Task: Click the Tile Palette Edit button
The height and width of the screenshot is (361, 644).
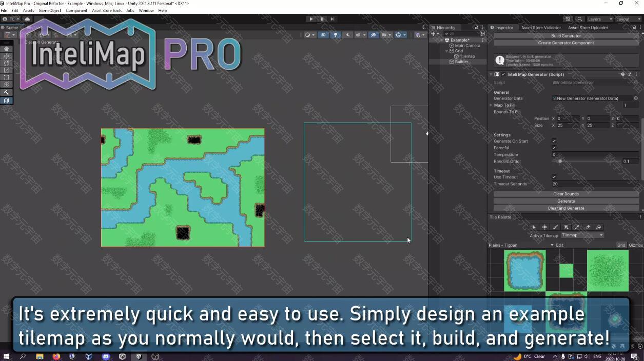Action: point(559,245)
